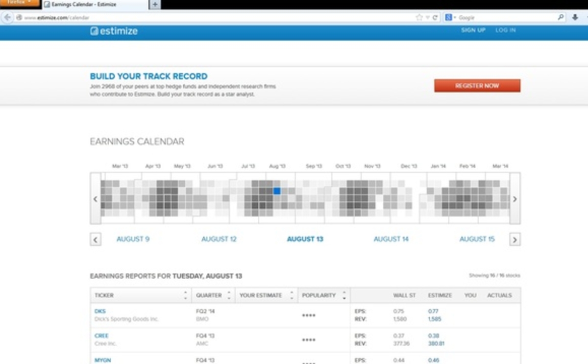Click the ACTUALS column header

(x=499, y=295)
